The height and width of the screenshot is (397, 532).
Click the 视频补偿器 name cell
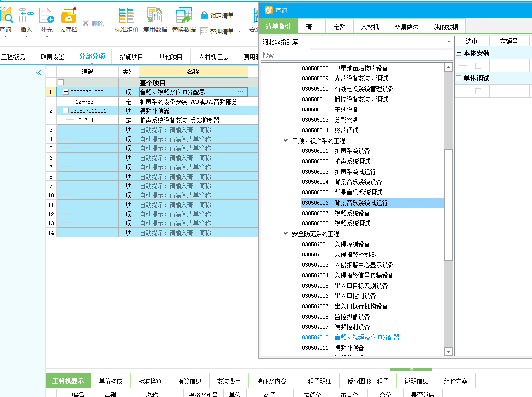pos(193,111)
